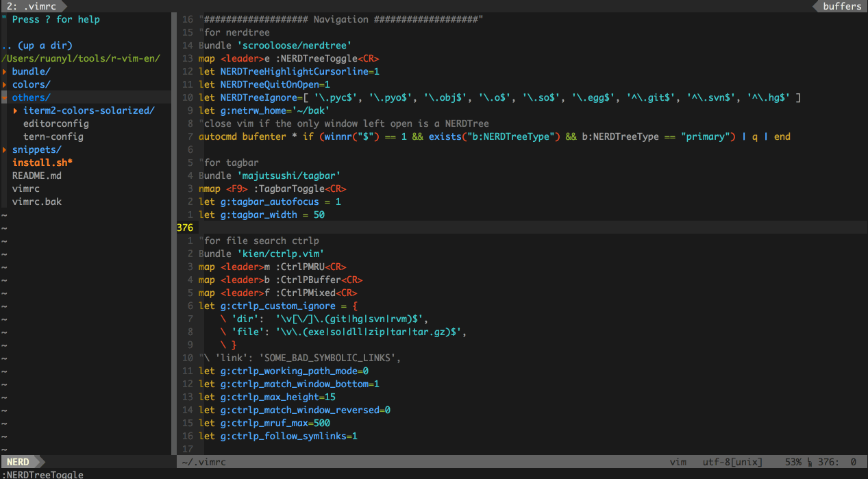Select the snippets/ directory name
The height and width of the screenshot is (479, 868).
point(37,149)
